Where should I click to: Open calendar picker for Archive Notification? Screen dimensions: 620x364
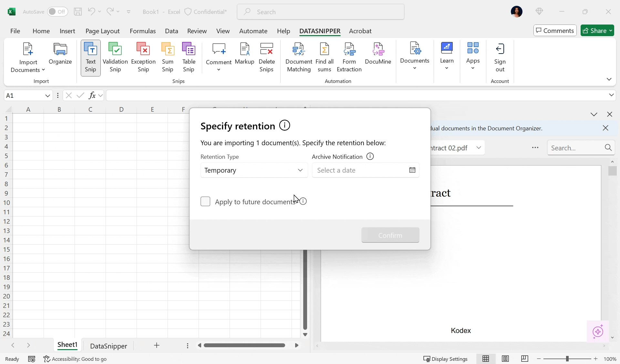click(412, 170)
